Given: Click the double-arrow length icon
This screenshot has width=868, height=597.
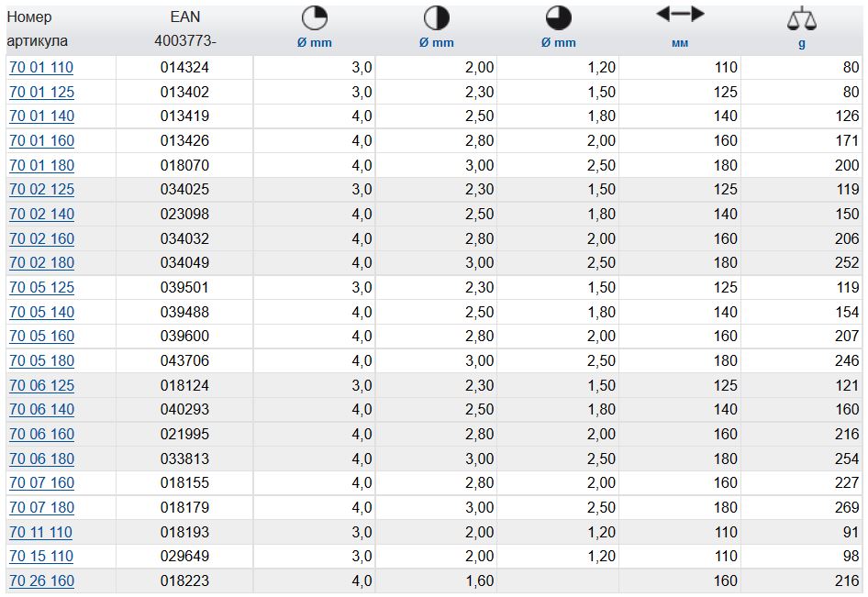Looking at the screenshot, I should point(680,14).
